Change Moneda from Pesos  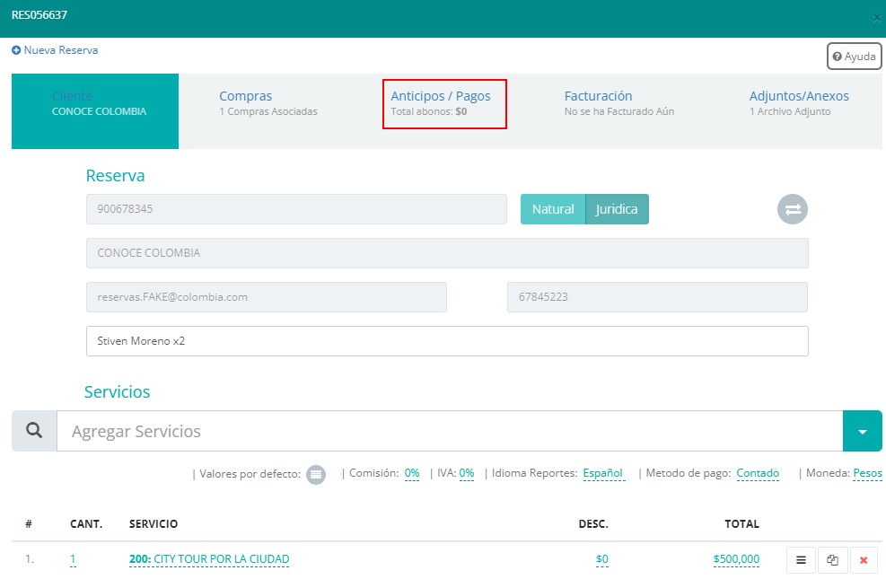(x=867, y=473)
